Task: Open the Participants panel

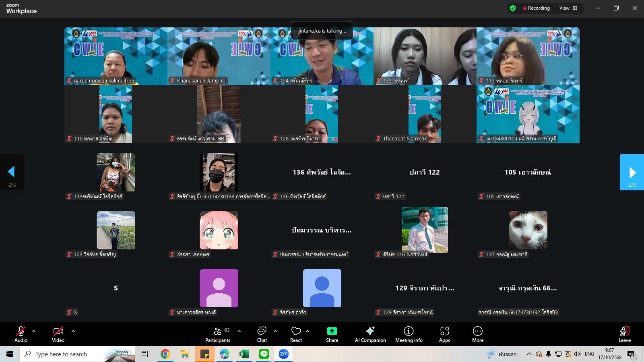Action: click(x=217, y=334)
